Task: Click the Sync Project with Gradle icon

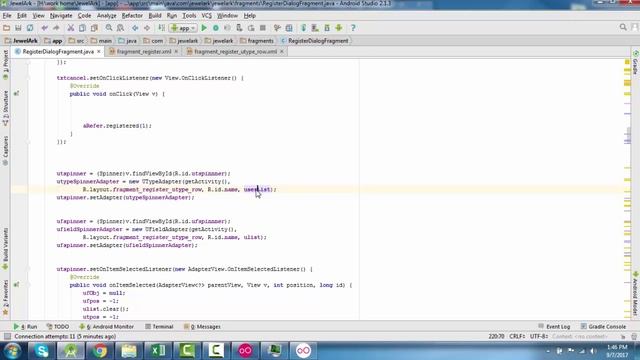Action: tap(303, 28)
